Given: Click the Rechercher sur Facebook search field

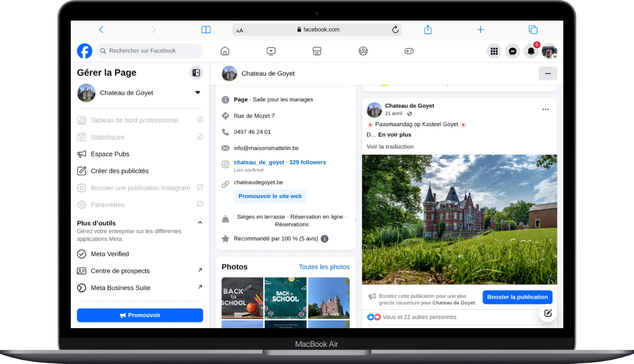Looking at the screenshot, I should (149, 51).
